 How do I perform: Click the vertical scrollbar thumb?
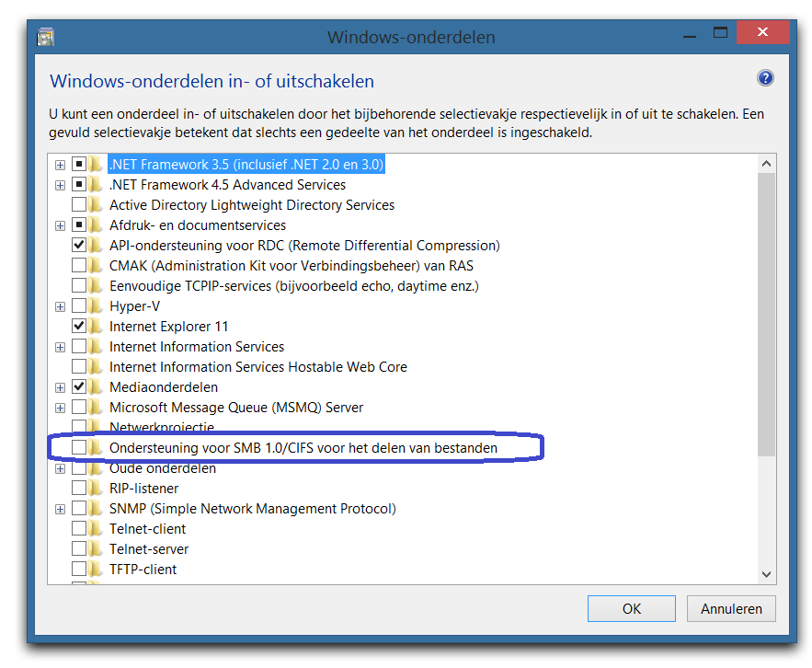pyautogui.click(x=766, y=315)
